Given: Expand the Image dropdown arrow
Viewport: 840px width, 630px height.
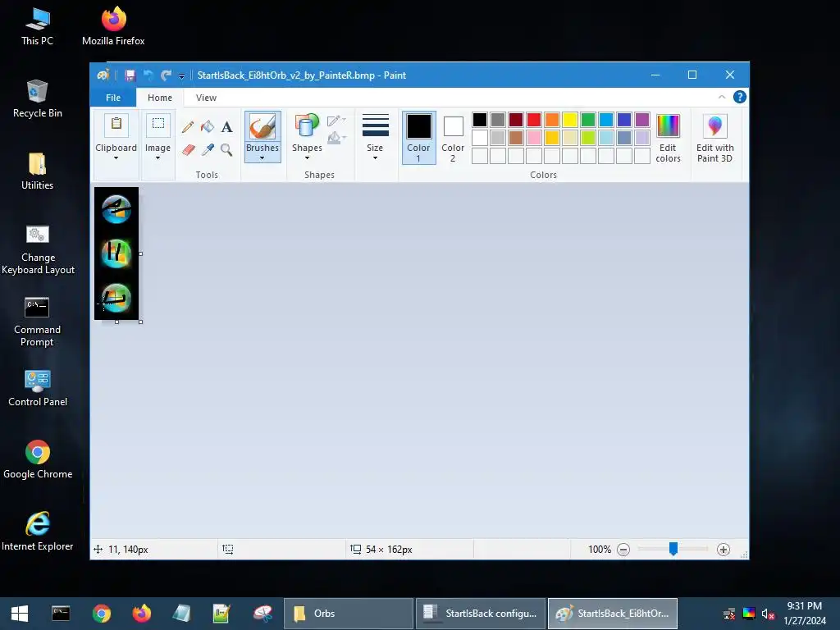Looking at the screenshot, I should 158,158.
